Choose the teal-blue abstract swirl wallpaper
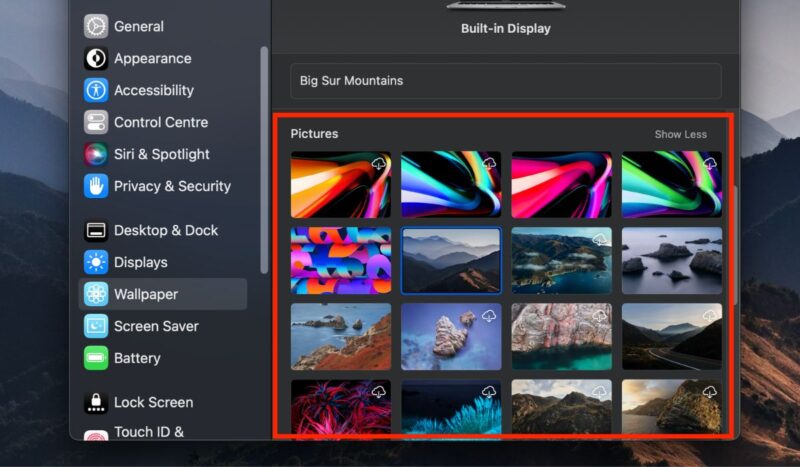The image size is (800, 467). click(x=451, y=185)
